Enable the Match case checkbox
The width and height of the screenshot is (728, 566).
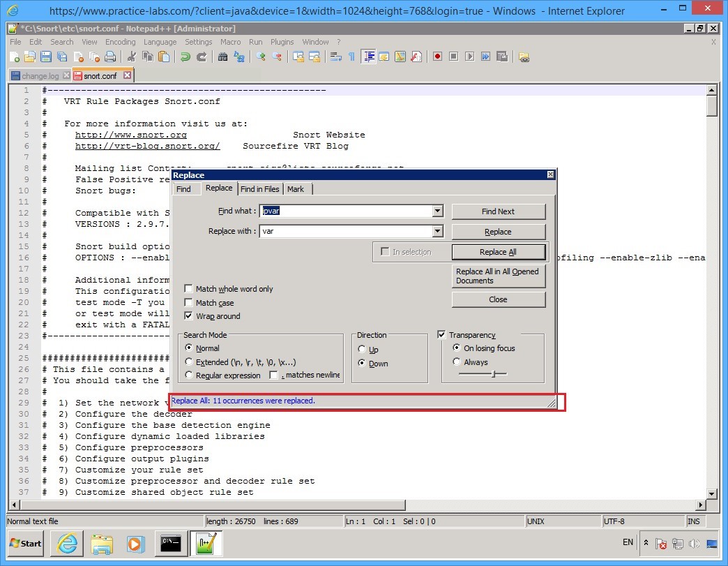tap(188, 303)
